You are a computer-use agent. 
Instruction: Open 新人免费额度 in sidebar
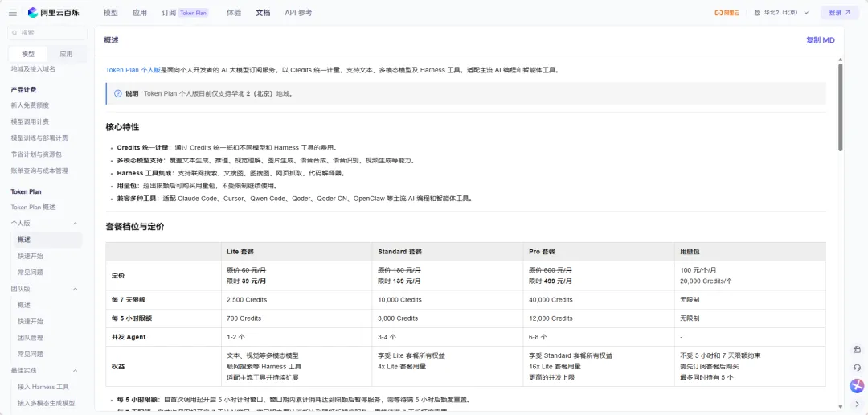(x=30, y=105)
